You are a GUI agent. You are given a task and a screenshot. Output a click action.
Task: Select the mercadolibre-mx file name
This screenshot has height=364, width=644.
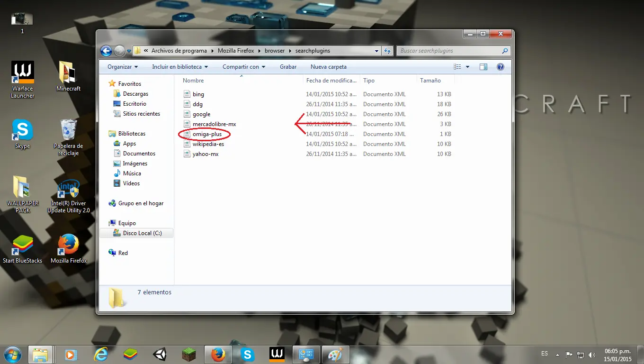coord(215,124)
